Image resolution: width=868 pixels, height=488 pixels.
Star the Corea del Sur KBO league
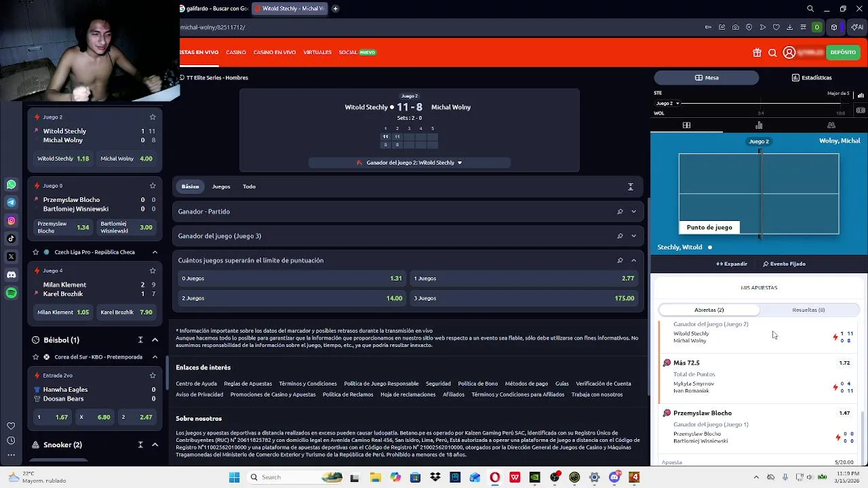click(x=36, y=357)
